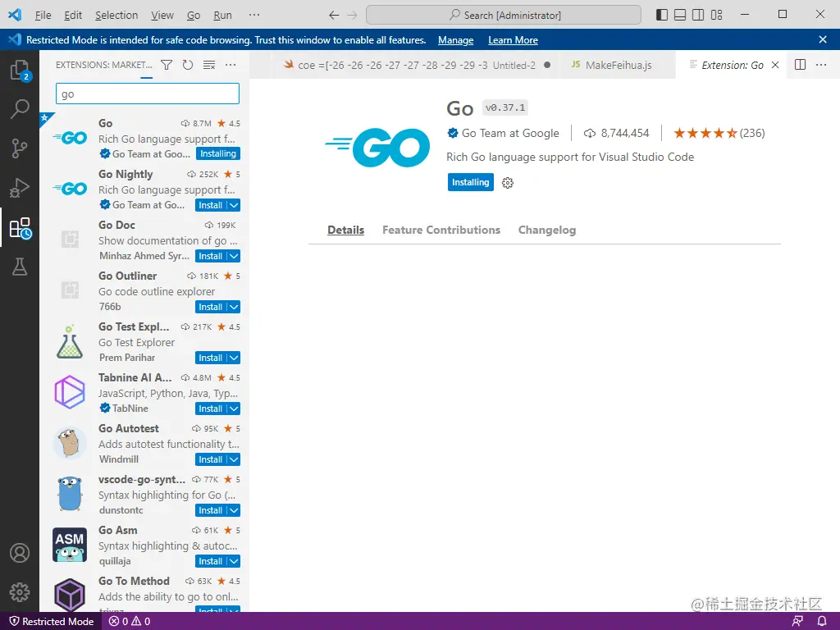Open the feedback icon in status bar
Screen dimensions: 840x630
coord(797,621)
